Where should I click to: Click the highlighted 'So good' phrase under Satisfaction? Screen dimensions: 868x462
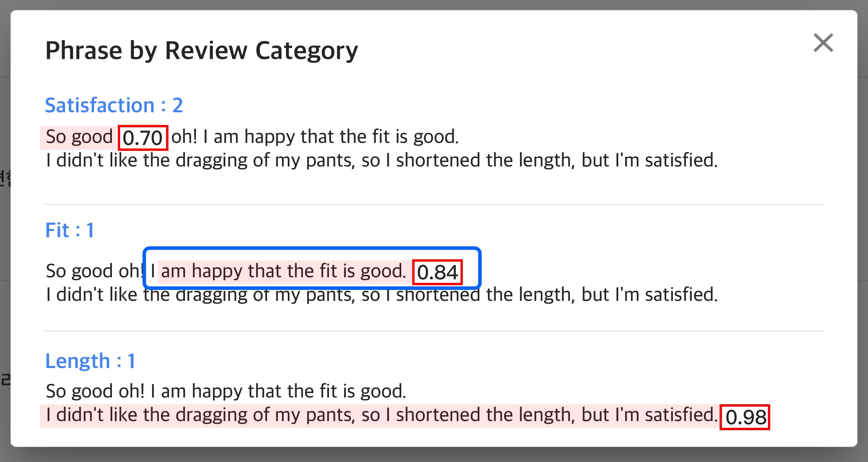[79, 137]
